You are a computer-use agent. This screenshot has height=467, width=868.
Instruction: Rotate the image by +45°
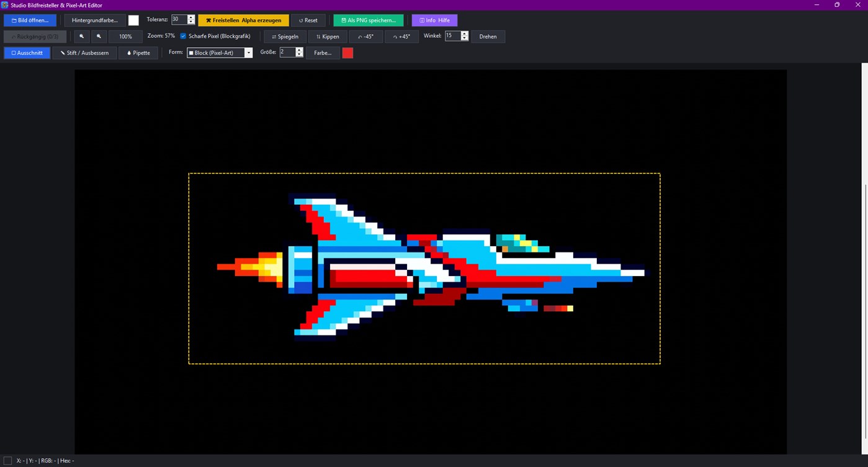401,37
